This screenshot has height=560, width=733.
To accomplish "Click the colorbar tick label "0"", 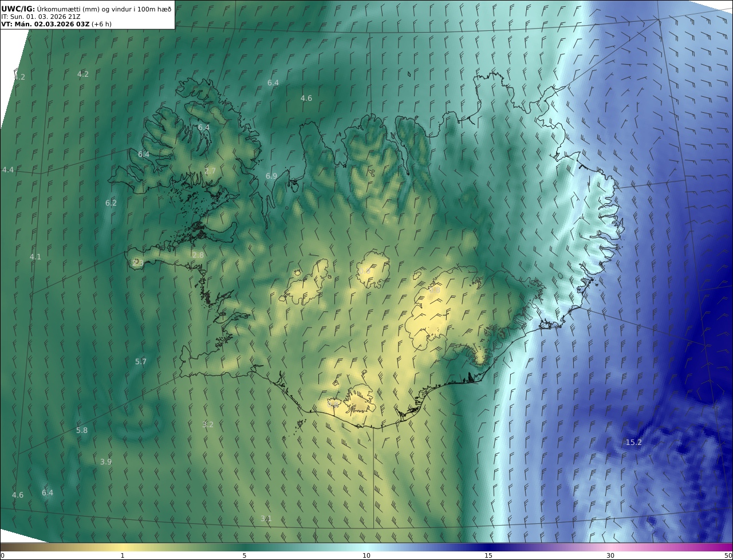I will (2, 555).
